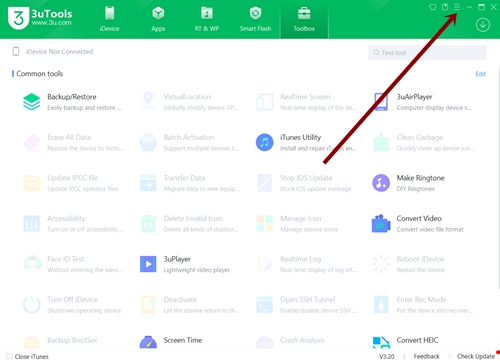Switch to the Apps tab
This screenshot has width=500, height=361.
158,19
